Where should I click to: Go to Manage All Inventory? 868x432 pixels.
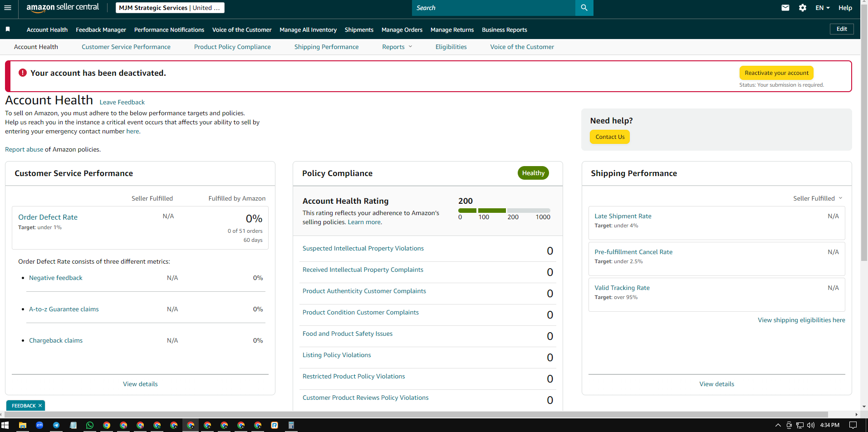pos(308,29)
